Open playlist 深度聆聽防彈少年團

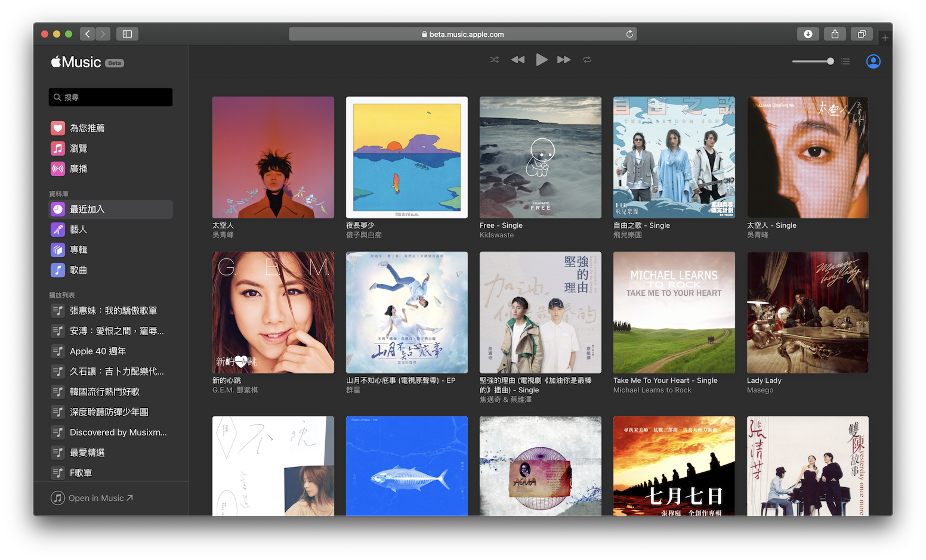pyautogui.click(x=110, y=412)
